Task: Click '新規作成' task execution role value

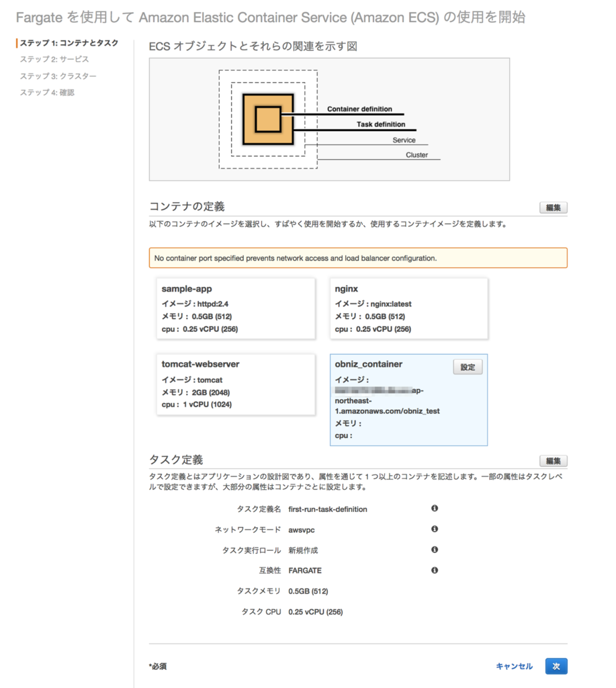Action: (303, 550)
